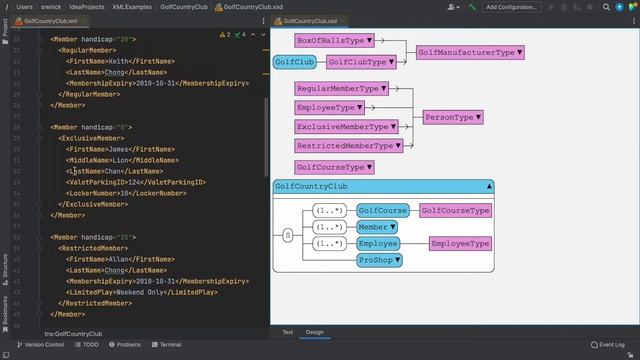Image resolution: width=640 pixels, height=360 pixels.
Task: Click the green Build hammer icon
Action: [x=472, y=7]
